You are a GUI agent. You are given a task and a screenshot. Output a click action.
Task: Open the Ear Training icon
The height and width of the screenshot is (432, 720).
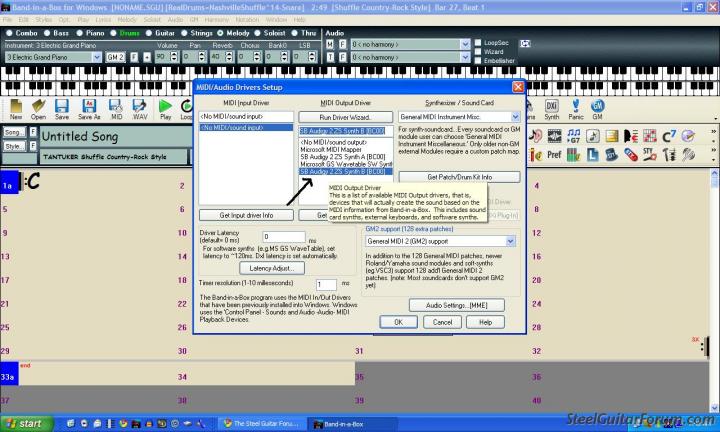coord(535,136)
